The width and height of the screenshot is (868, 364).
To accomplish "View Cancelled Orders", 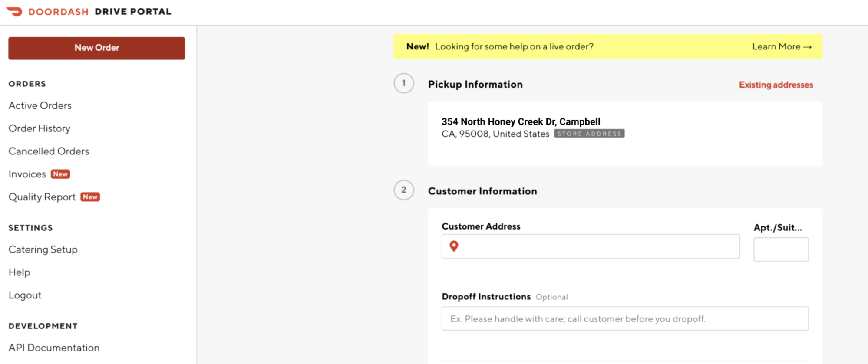I will coord(49,151).
